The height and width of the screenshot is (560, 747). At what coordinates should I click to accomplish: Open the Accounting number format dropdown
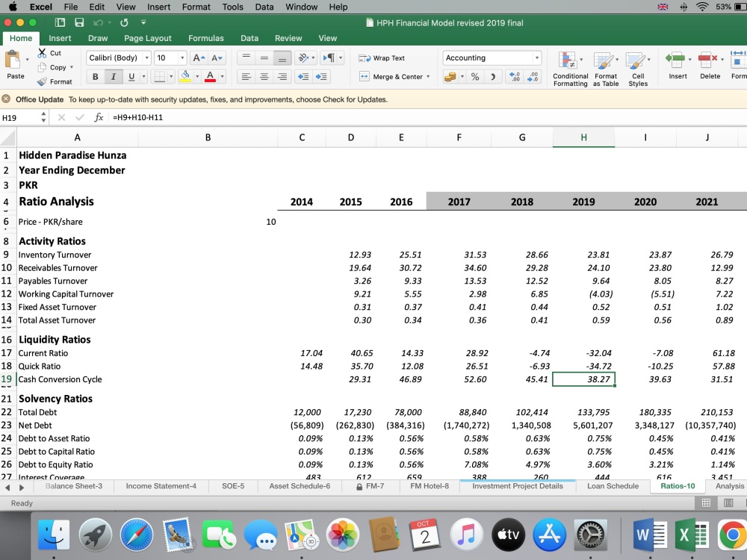click(x=537, y=57)
